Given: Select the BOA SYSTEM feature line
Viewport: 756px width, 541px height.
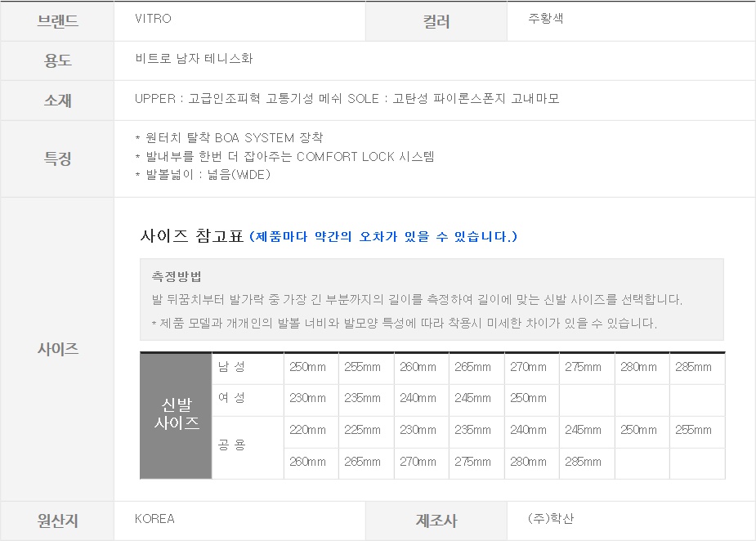Looking at the screenshot, I should pyautogui.click(x=229, y=138).
